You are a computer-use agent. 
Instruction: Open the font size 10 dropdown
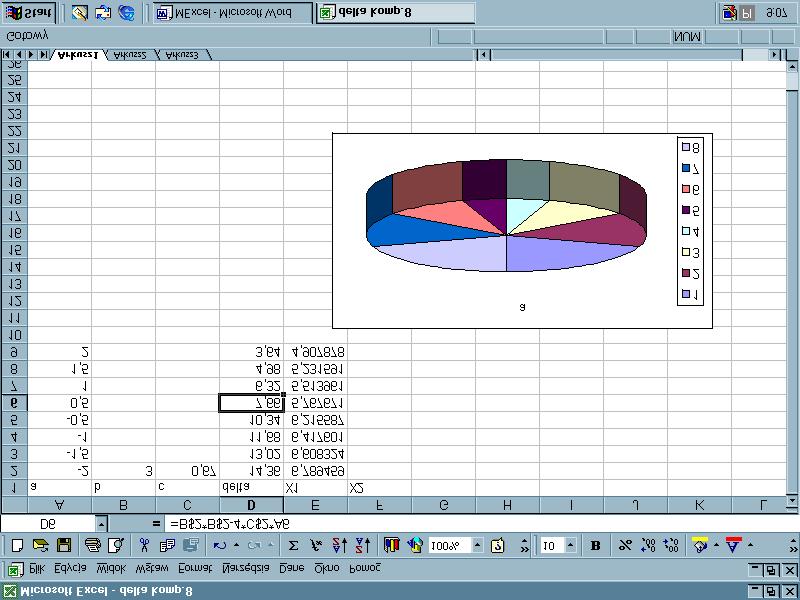tap(571, 545)
